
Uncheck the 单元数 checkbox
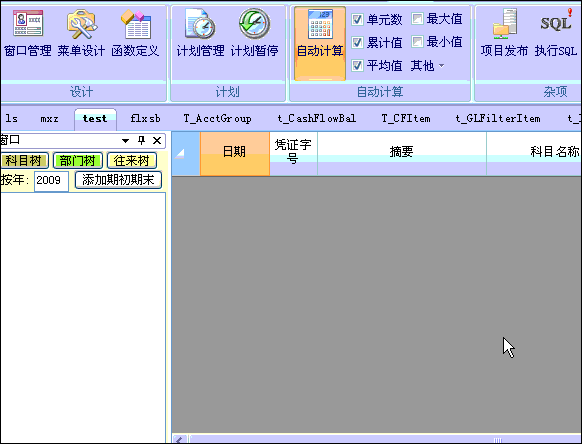tap(357, 19)
